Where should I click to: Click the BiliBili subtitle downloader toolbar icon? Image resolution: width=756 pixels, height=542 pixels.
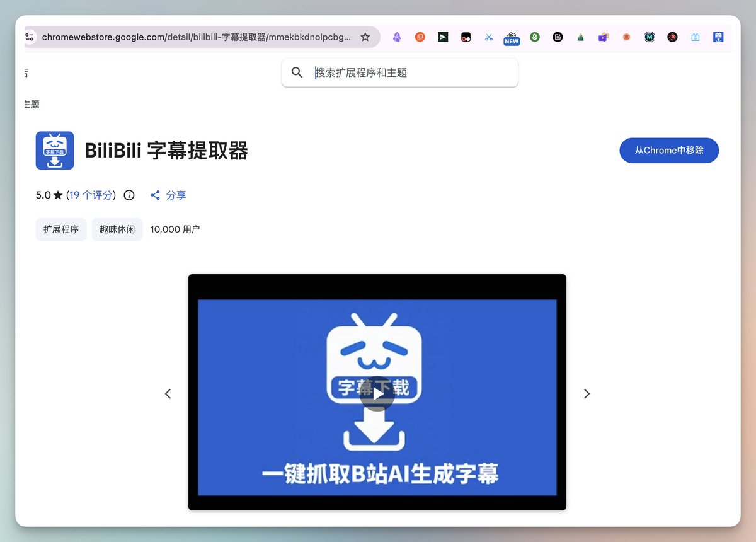pyautogui.click(x=718, y=37)
